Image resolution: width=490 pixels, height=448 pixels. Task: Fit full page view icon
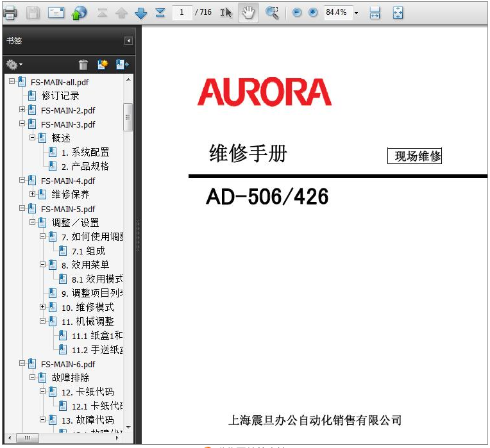[x=398, y=13]
